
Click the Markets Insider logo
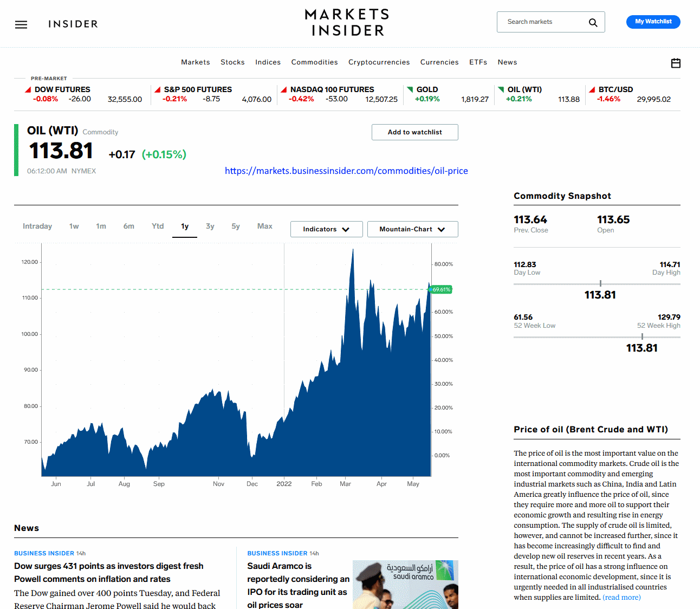click(x=347, y=22)
